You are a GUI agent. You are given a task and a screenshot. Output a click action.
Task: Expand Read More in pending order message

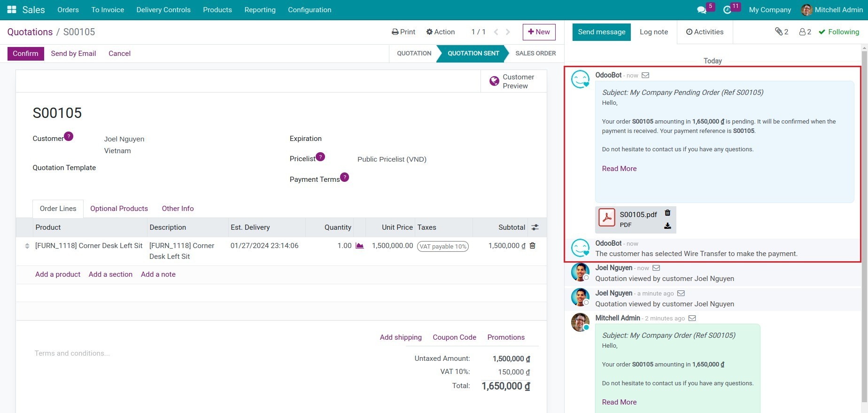tap(619, 169)
